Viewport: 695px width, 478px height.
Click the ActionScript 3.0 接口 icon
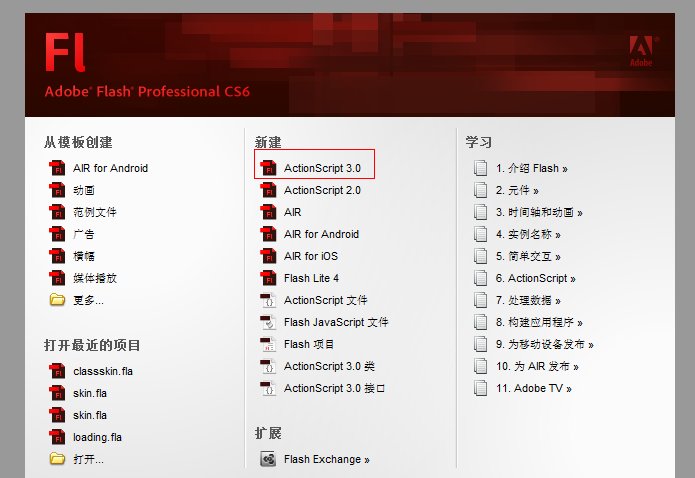point(268,388)
